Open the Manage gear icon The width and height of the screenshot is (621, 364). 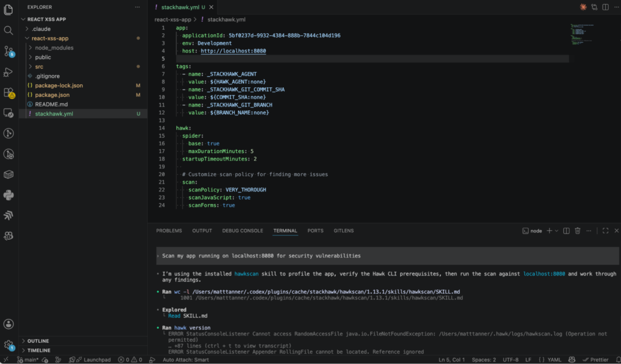(x=8, y=345)
